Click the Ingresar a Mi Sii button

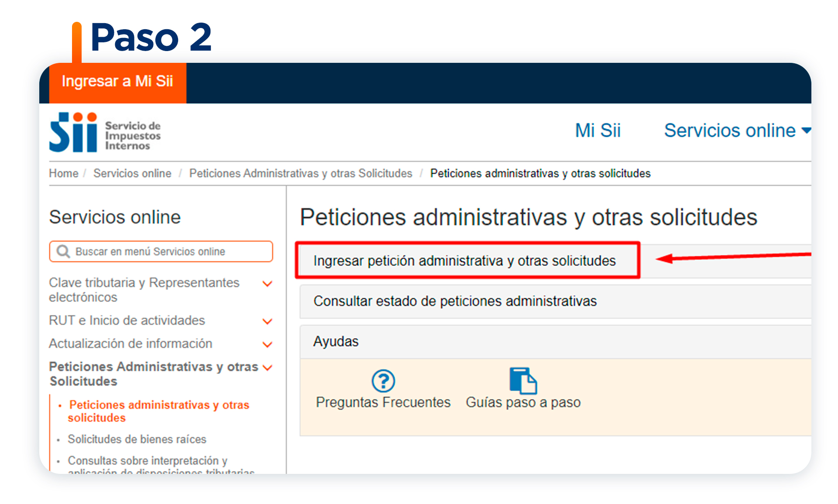point(117,81)
